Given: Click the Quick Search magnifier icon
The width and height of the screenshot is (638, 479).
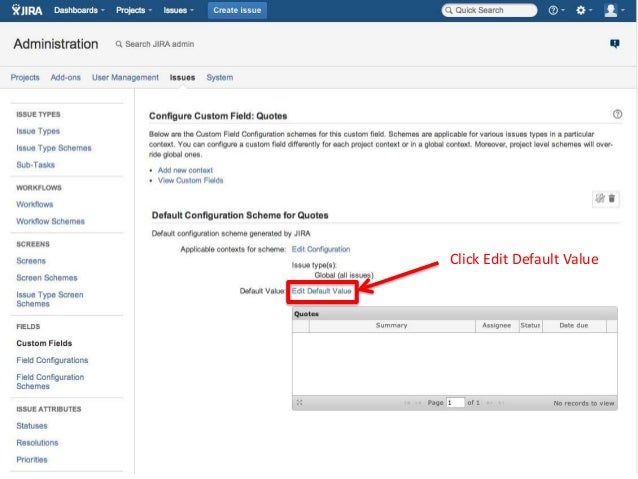Looking at the screenshot, I should 448,10.
